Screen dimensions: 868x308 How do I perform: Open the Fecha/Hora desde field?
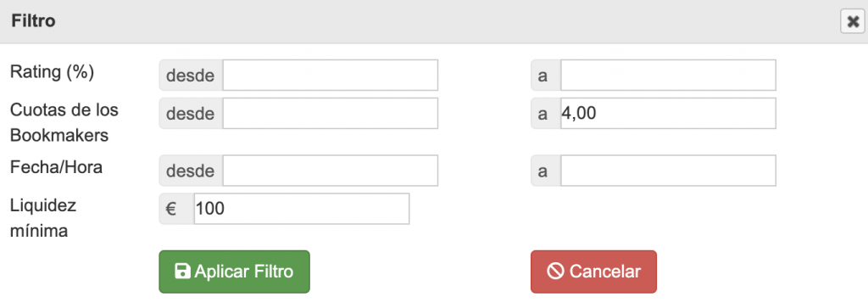click(x=330, y=171)
